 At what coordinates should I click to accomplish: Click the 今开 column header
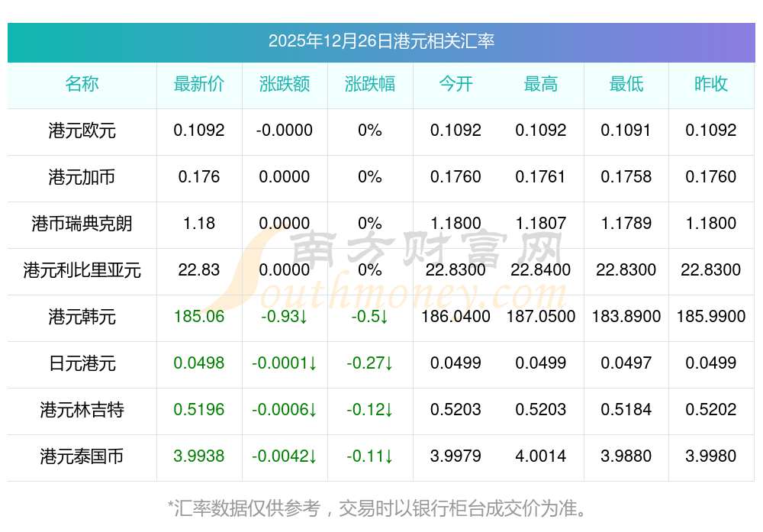[x=456, y=84]
